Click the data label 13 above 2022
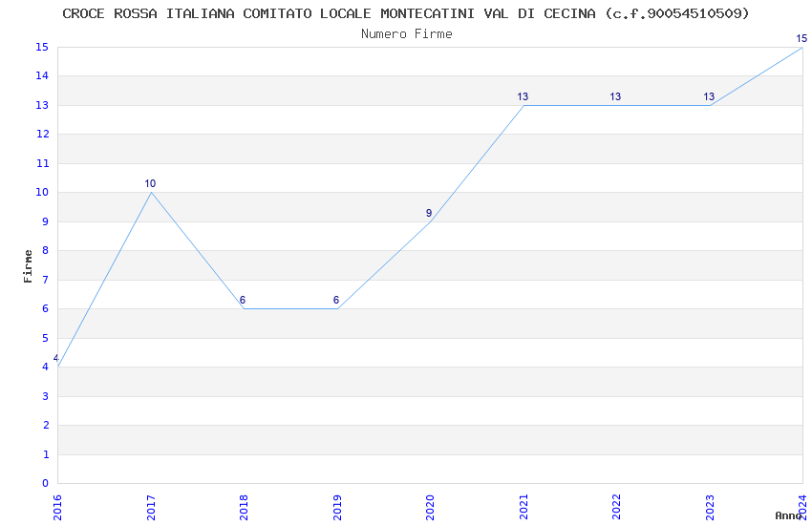Viewport: 812px width, 525px height. (615, 96)
